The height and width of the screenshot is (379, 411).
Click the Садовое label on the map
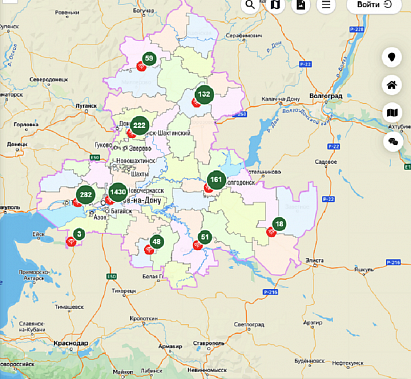326,162
